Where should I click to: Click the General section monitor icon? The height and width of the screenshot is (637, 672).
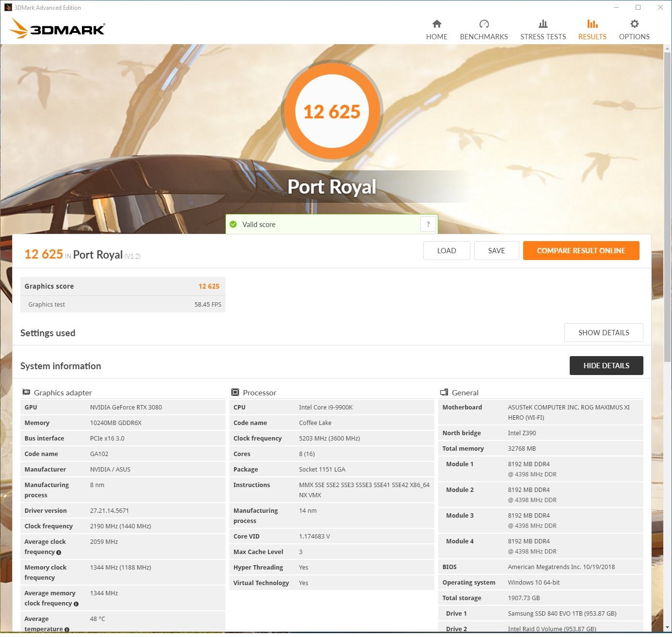coord(444,392)
